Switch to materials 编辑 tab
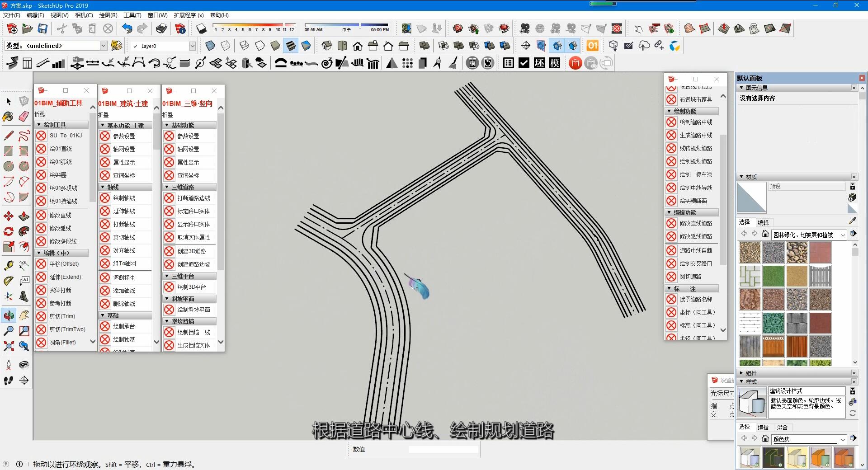 pyautogui.click(x=763, y=222)
